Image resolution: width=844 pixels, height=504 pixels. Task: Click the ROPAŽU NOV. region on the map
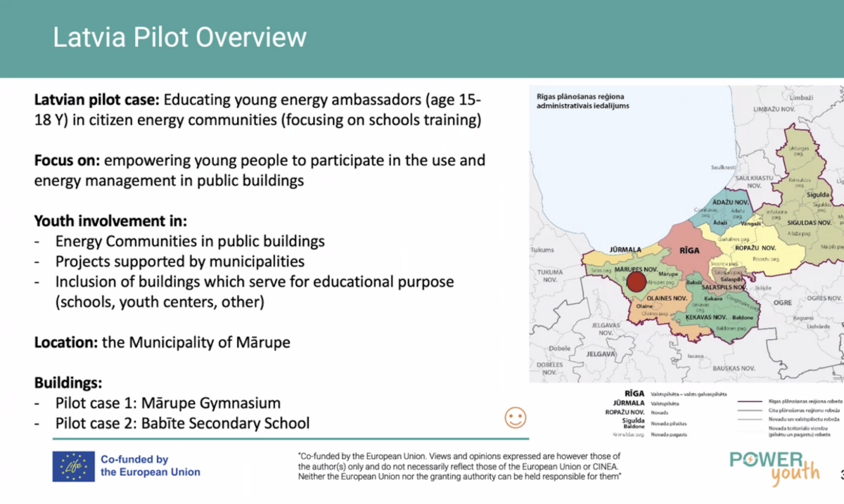point(757,248)
